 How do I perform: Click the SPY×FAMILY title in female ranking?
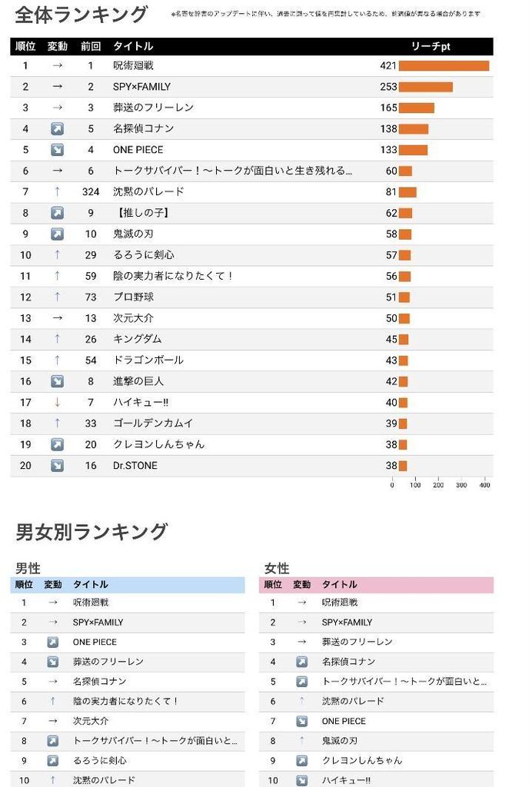(x=347, y=623)
